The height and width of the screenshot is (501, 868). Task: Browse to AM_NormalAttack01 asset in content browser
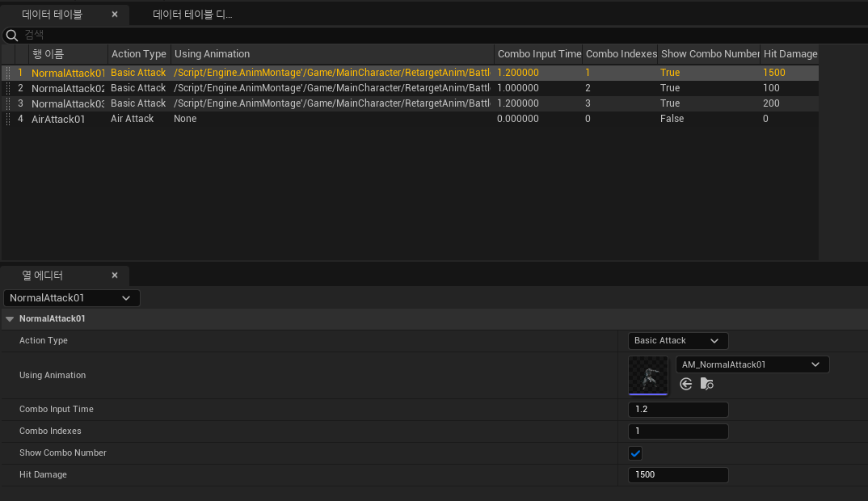(x=707, y=384)
